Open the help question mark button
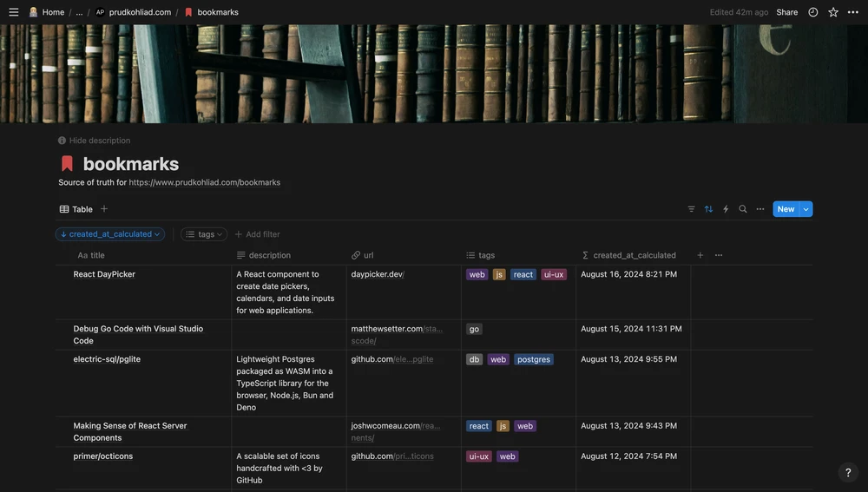 [849, 473]
